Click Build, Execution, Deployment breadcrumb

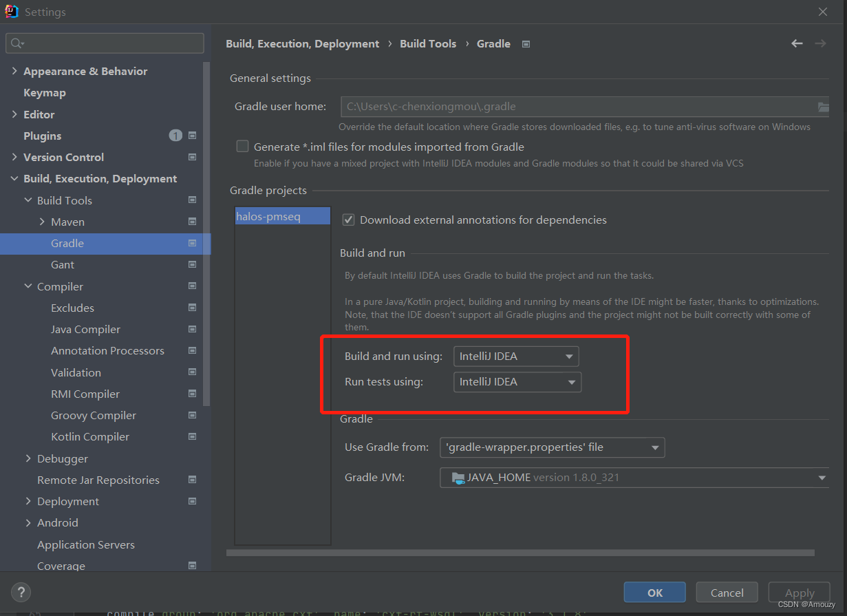(303, 43)
